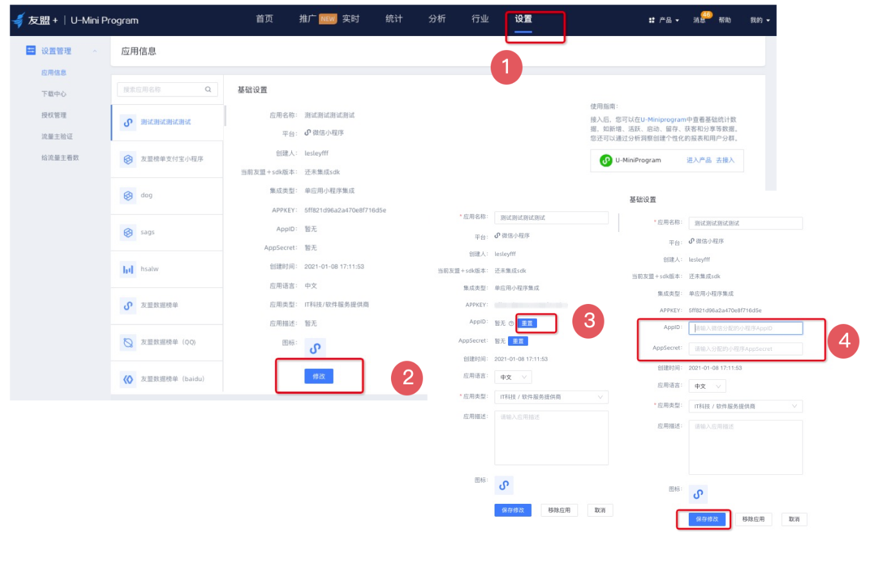Viewport: 881px width, 588px height.
Task: Select the dog app row
Action: coord(167,195)
